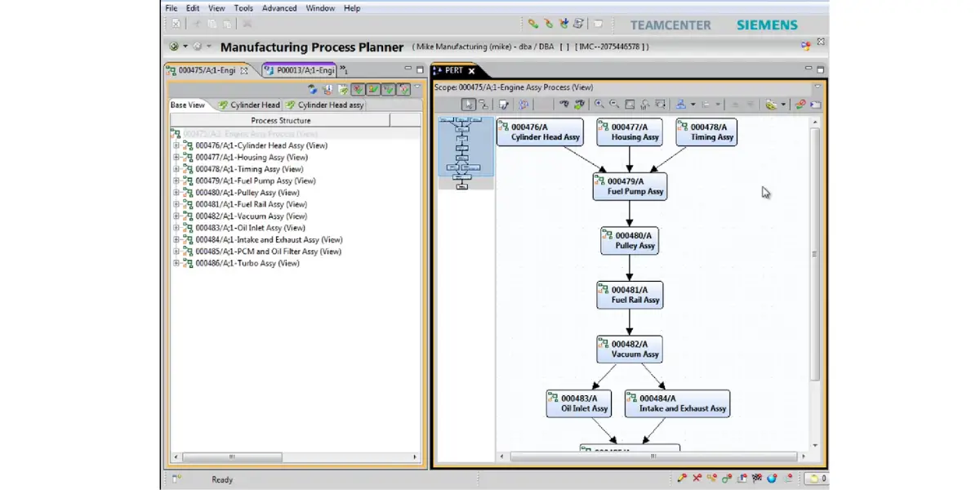Select the 000480/A Pulley Assy node in PERT
The image size is (980, 490).
click(630, 240)
